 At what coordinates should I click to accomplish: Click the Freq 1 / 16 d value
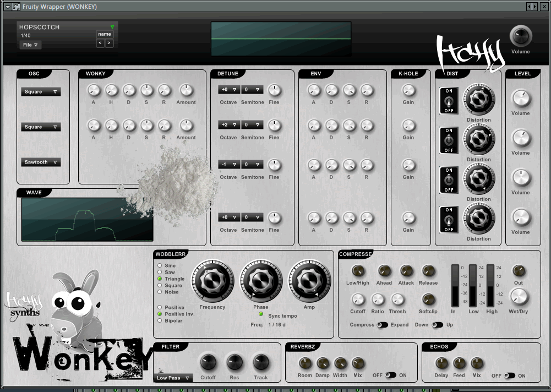coord(277,324)
